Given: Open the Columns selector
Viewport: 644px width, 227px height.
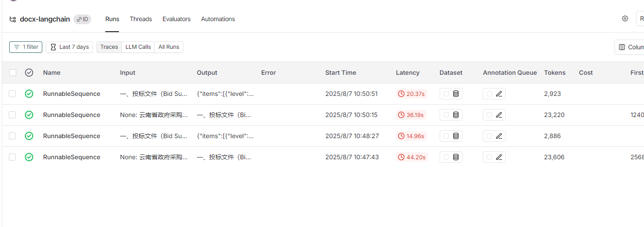Looking at the screenshot, I should (x=630, y=47).
